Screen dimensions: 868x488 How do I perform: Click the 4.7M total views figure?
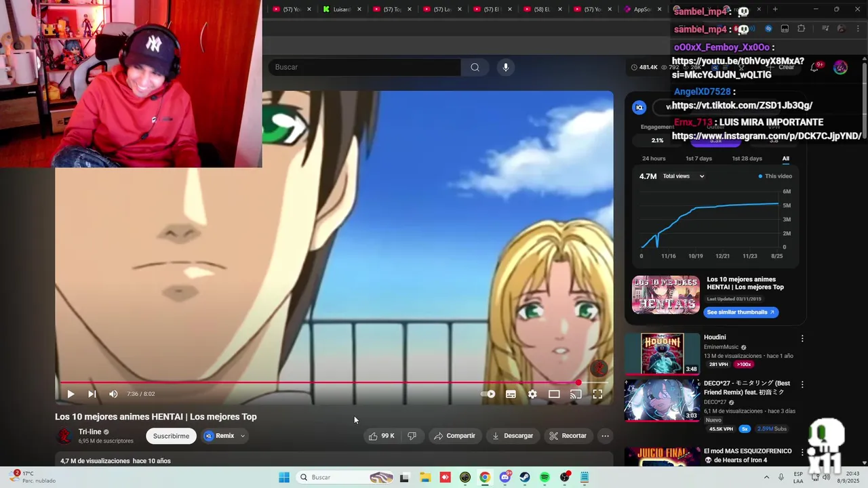[x=648, y=176]
